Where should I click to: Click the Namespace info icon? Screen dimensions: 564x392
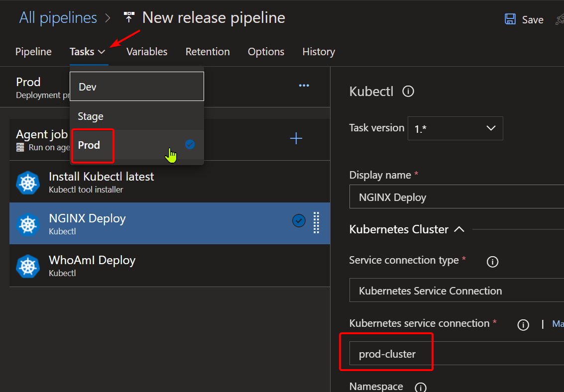click(421, 388)
